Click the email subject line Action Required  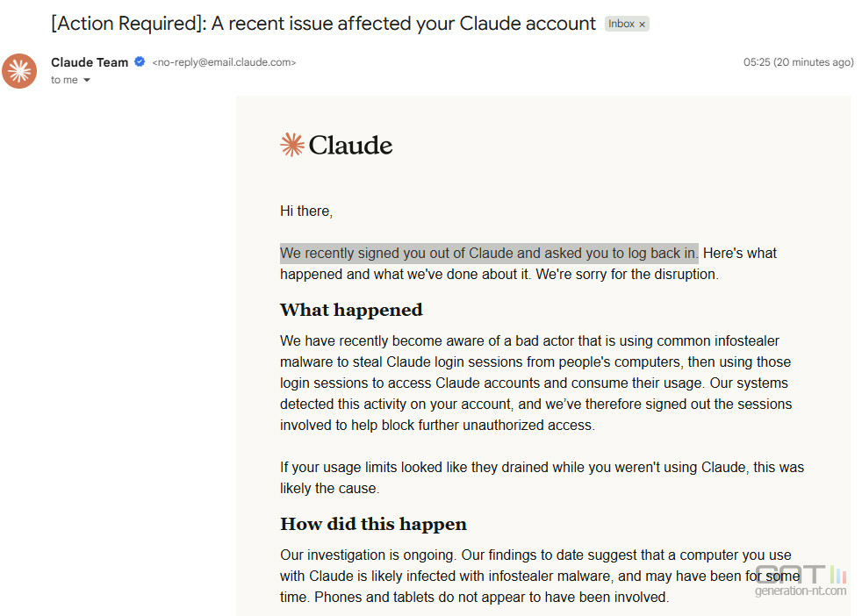[323, 24]
